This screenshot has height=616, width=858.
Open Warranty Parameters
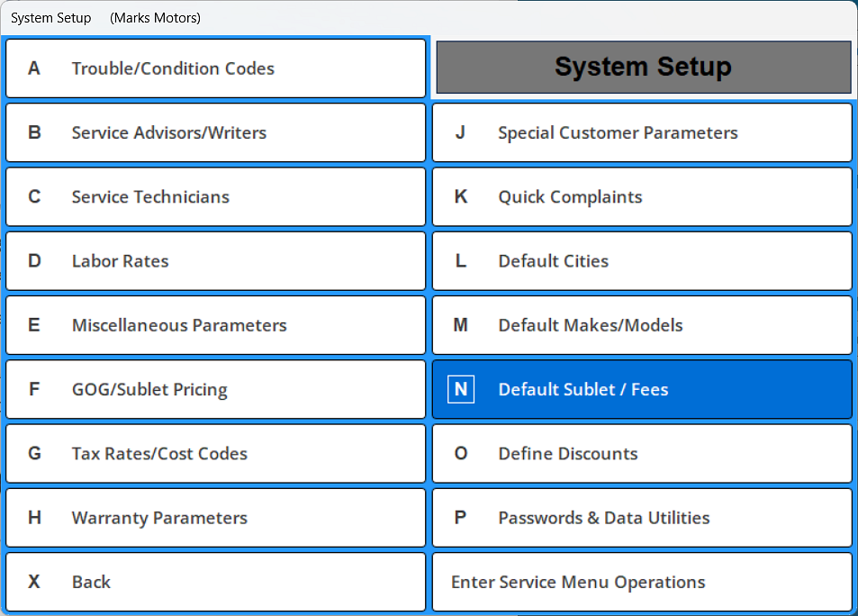(214, 518)
